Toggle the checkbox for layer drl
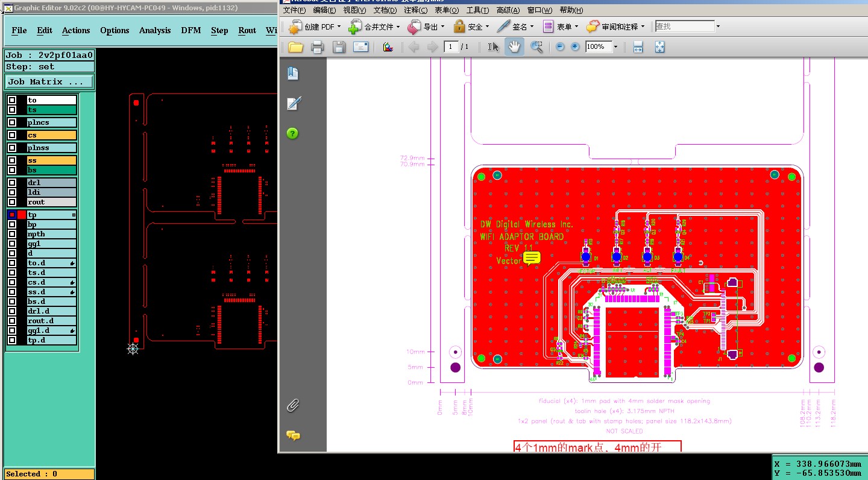868x480 pixels. coord(12,183)
